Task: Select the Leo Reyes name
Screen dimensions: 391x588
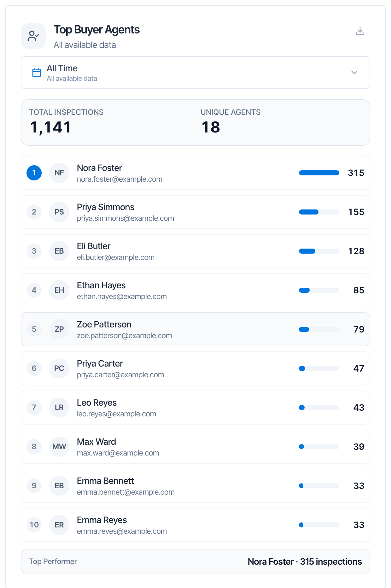Action: 97,403
